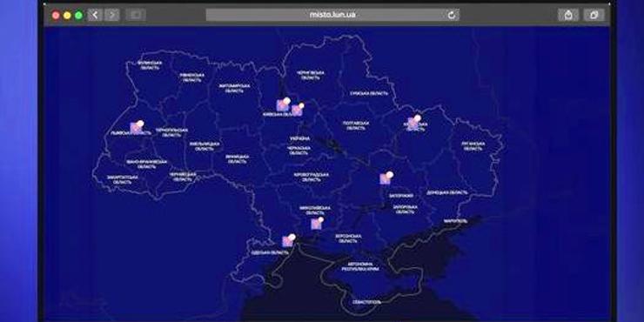The width and height of the screenshot is (644, 322).
Task: Click the Полтавська область label
Action: click(x=356, y=125)
